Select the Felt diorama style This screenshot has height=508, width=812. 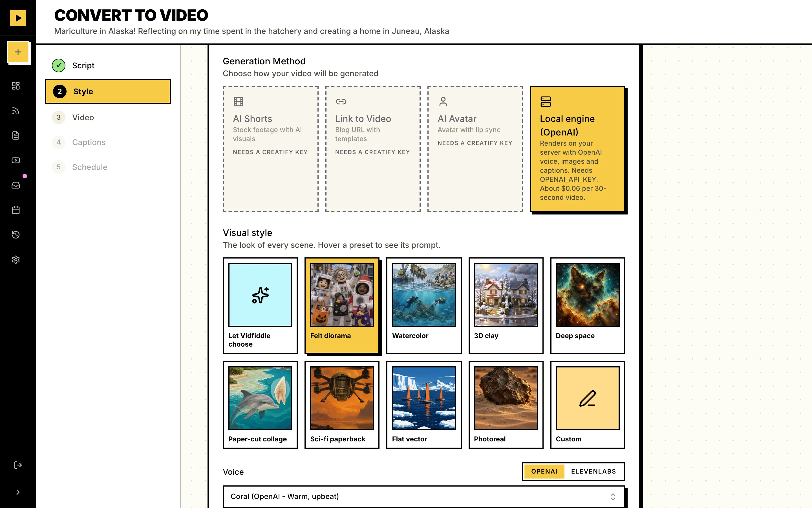click(342, 305)
